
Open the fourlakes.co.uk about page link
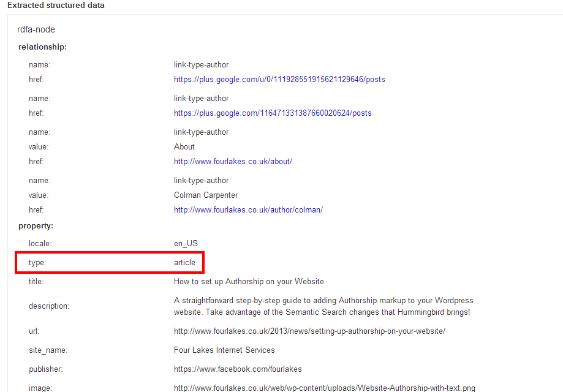[x=233, y=162]
